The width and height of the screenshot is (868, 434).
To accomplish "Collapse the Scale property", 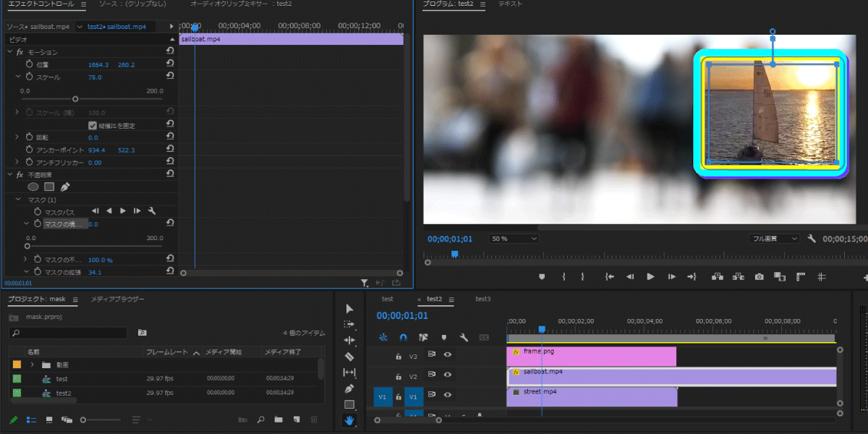I will [18, 77].
